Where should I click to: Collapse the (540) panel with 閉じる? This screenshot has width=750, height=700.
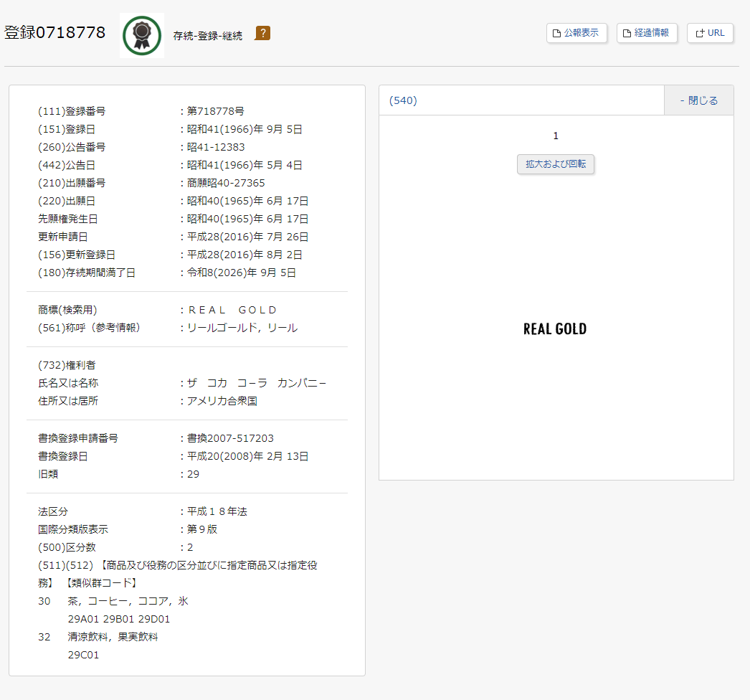tap(699, 100)
